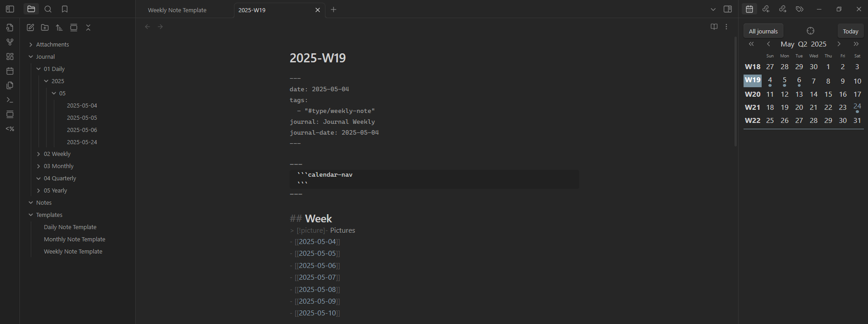Collapse the 04 Quarterly folder

(60, 178)
